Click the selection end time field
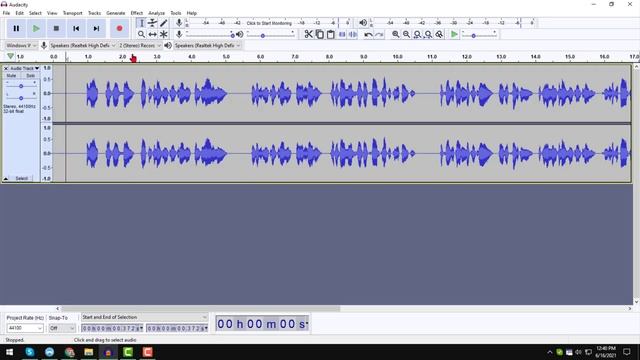Screen dimensions: 640x360 177,328
